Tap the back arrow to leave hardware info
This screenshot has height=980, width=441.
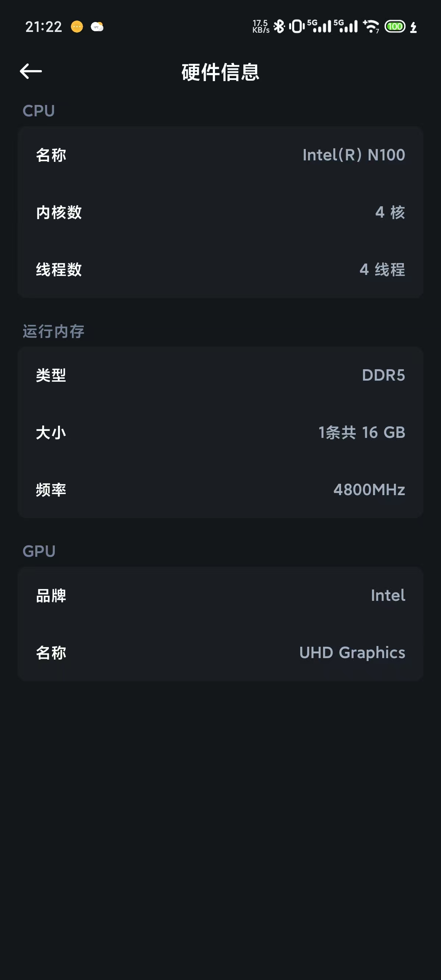31,71
